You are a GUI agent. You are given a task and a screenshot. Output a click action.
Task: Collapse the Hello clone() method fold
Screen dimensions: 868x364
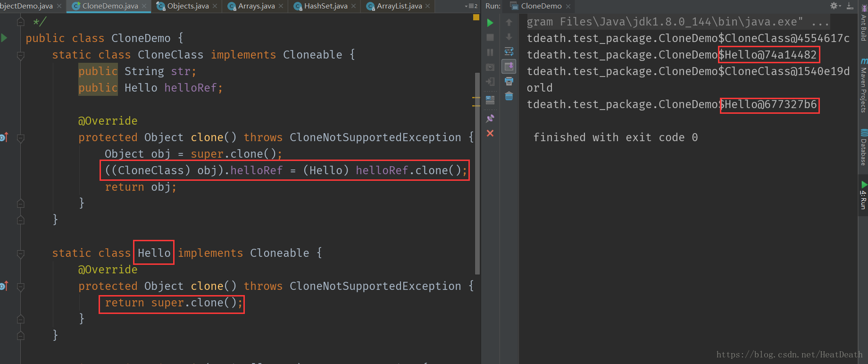click(21, 287)
